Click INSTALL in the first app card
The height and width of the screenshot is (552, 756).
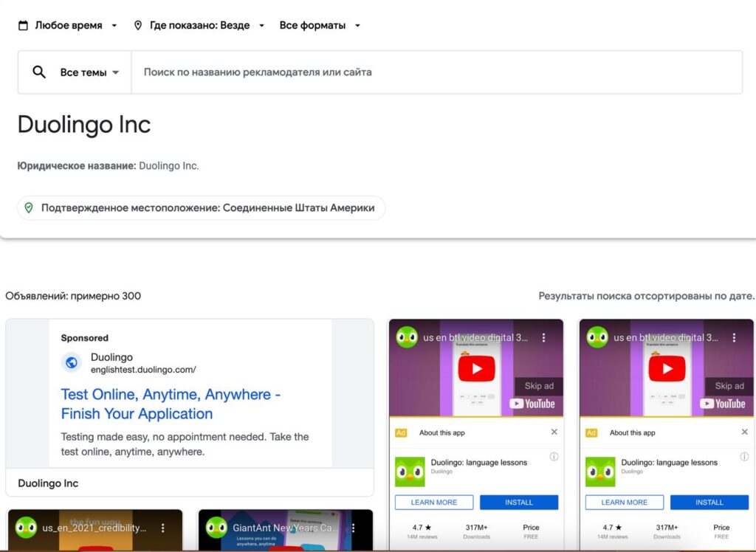tap(519, 503)
